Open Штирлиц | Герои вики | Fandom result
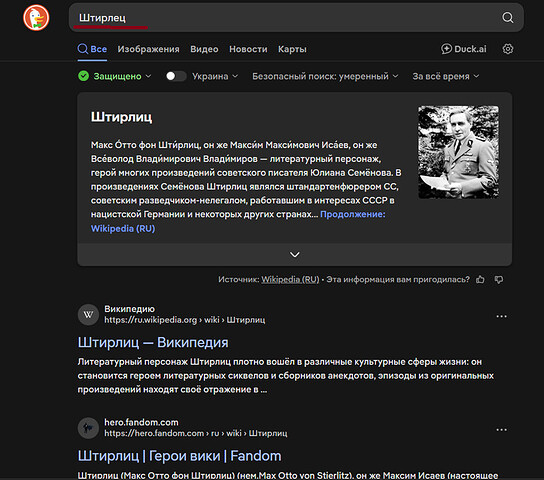The width and height of the screenshot is (544, 480). (x=179, y=456)
